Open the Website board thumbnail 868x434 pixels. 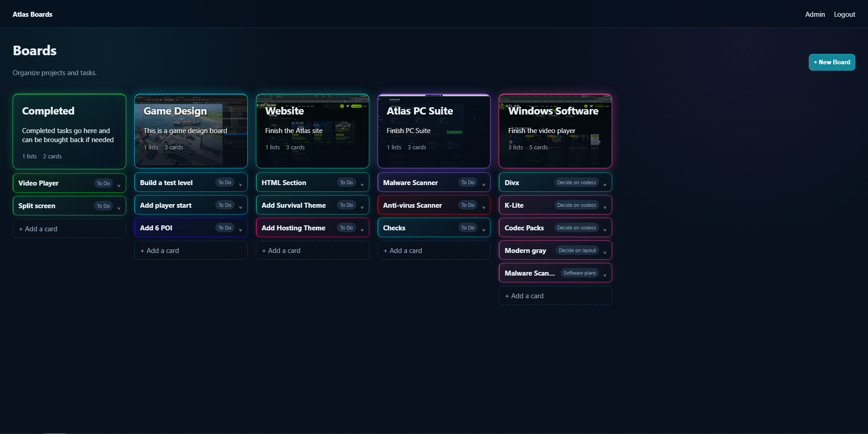coord(312,131)
